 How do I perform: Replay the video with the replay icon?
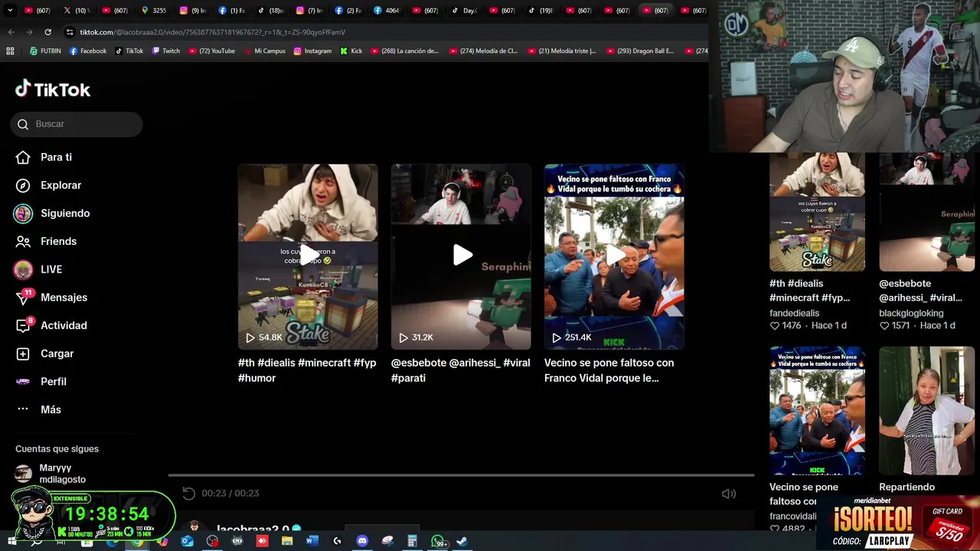click(x=189, y=494)
